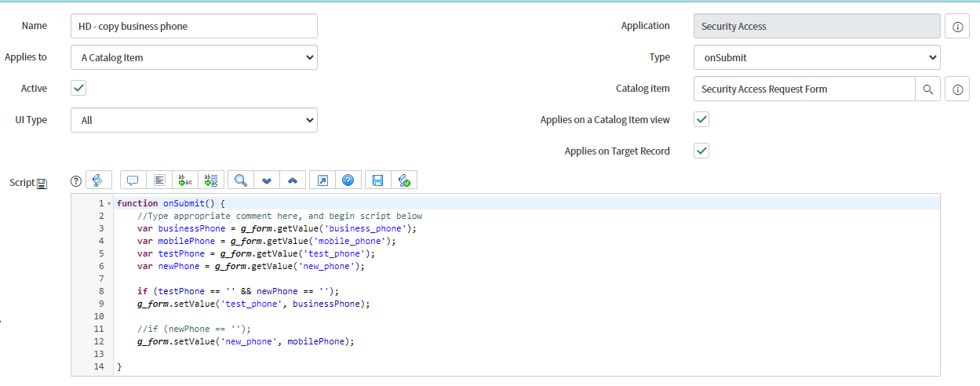Toggle the syntax editor icon
980x386 pixels.
[x=99, y=180]
